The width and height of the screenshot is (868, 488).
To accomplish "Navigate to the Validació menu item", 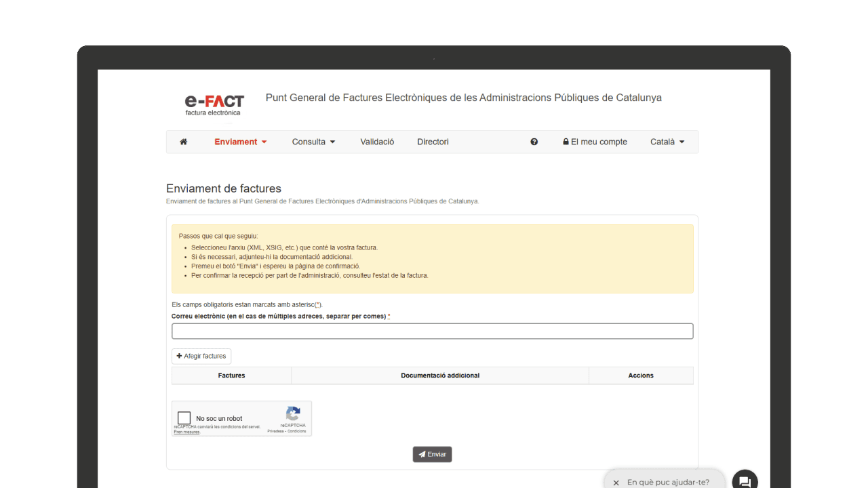I will click(377, 142).
